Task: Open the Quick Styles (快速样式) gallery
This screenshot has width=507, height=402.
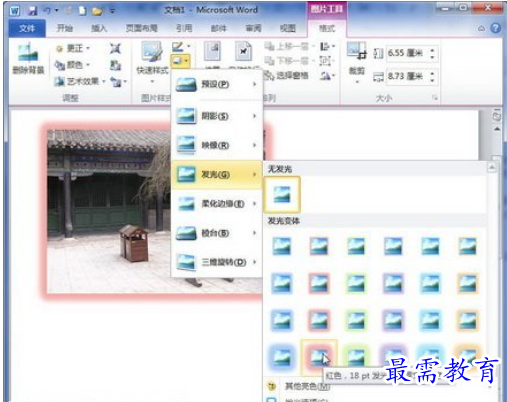Action: tap(152, 62)
